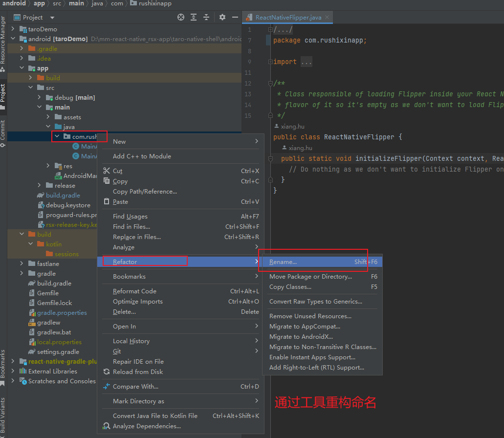Click the Expand All icon in Project panel
This screenshot has width=504, height=438.
click(x=194, y=17)
